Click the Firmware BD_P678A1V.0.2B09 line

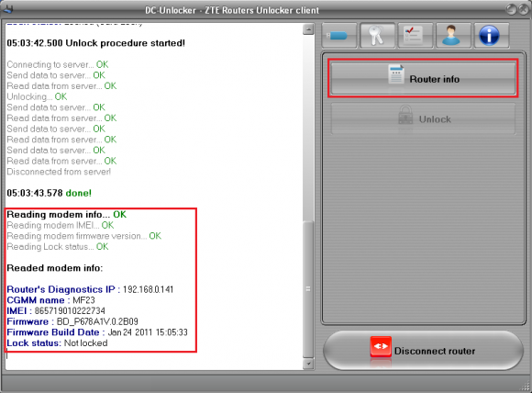72,321
